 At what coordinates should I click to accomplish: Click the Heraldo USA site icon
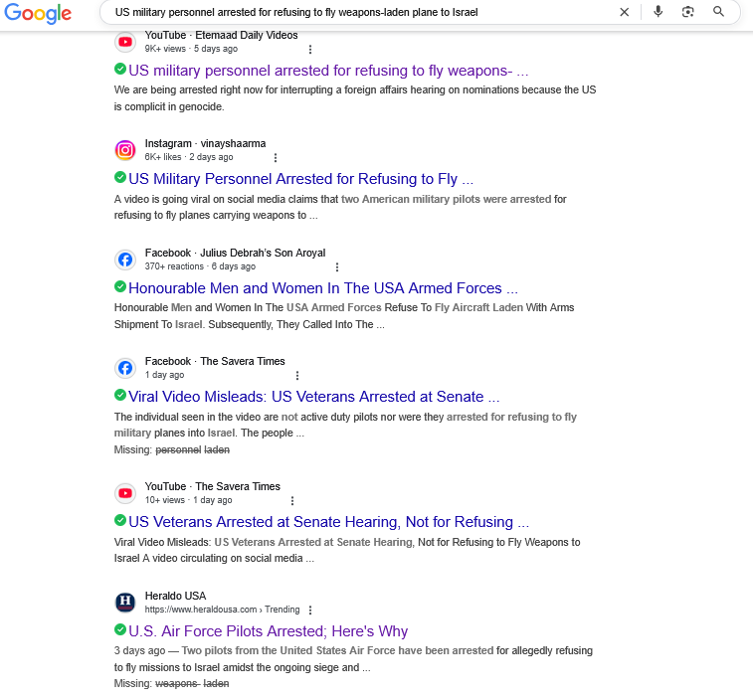coord(125,602)
